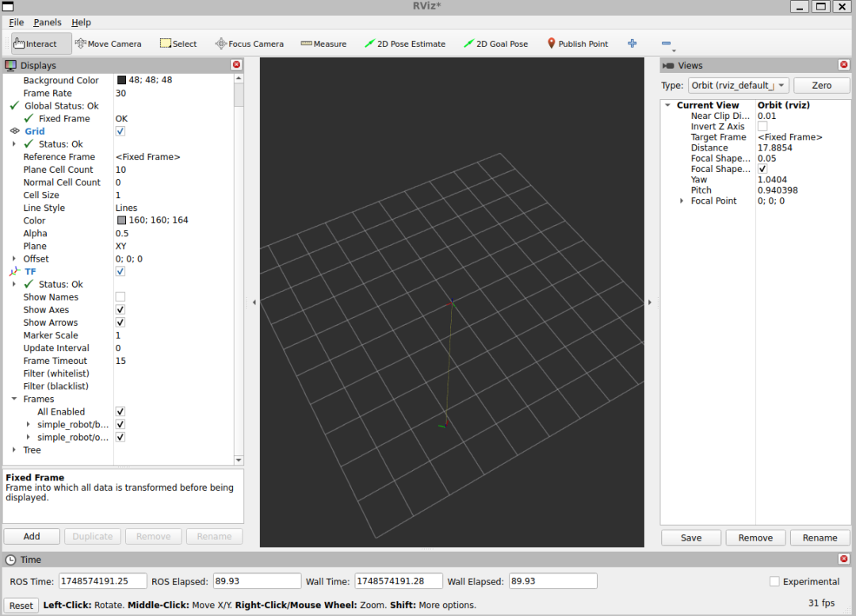Open the view Type dropdown

[x=738, y=85]
